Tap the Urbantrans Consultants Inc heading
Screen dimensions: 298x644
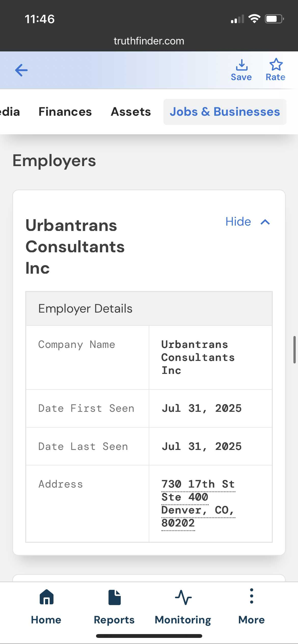(x=75, y=247)
